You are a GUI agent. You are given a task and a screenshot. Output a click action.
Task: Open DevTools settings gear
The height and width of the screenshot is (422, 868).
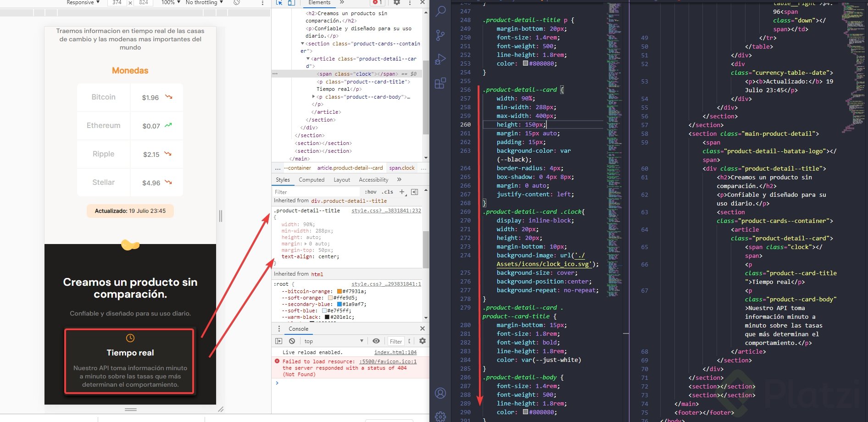(396, 3)
